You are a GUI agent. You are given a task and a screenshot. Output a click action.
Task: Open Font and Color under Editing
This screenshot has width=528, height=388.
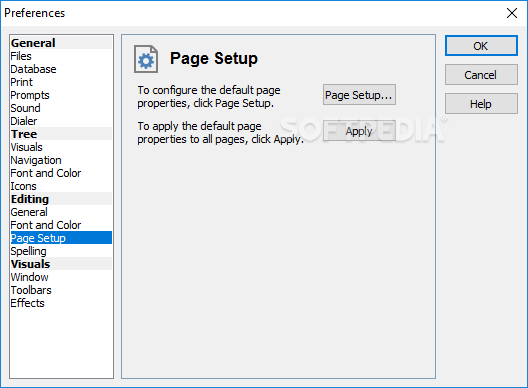pyautogui.click(x=61, y=225)
